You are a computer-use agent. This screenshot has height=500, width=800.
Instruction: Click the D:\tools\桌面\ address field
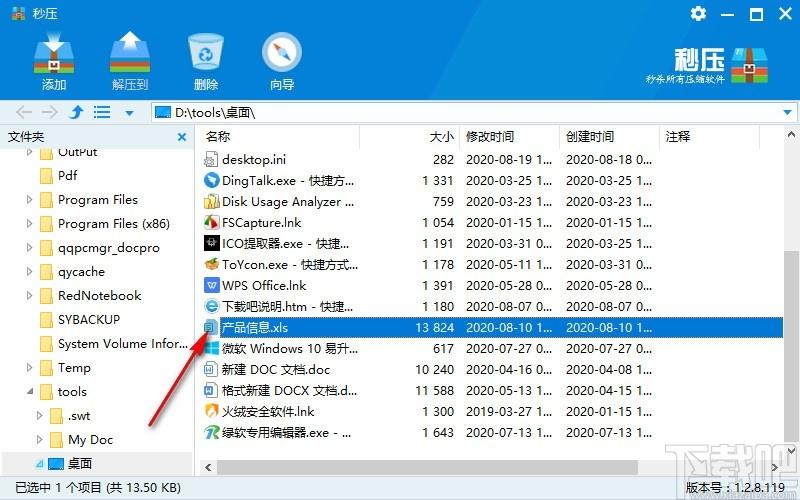[x=467, y=112]
